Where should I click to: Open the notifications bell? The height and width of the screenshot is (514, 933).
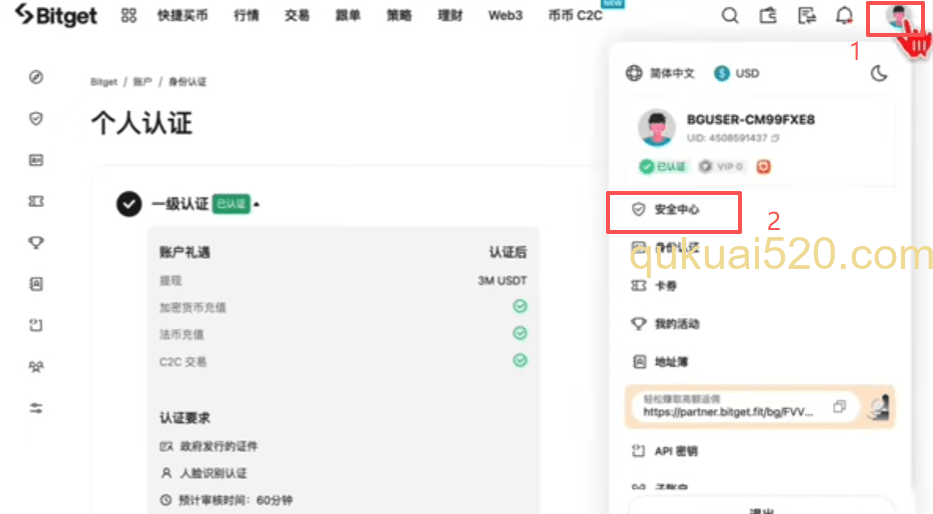(844, 15)
